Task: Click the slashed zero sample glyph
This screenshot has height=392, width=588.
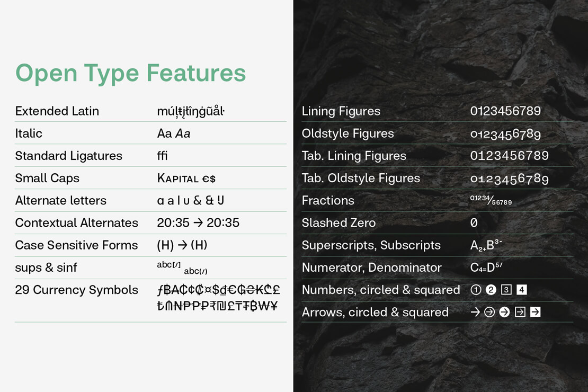Action: [x=474, y=223]
